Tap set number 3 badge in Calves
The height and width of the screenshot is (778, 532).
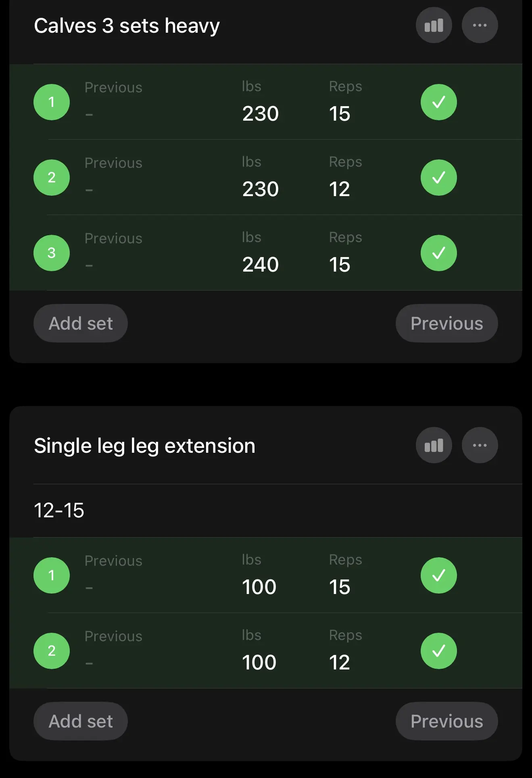[52, 253]
